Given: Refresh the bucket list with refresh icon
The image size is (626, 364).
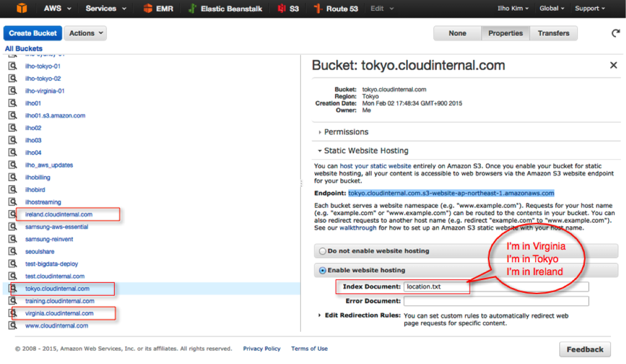Looking at the screenshot, I should [615, 33].
